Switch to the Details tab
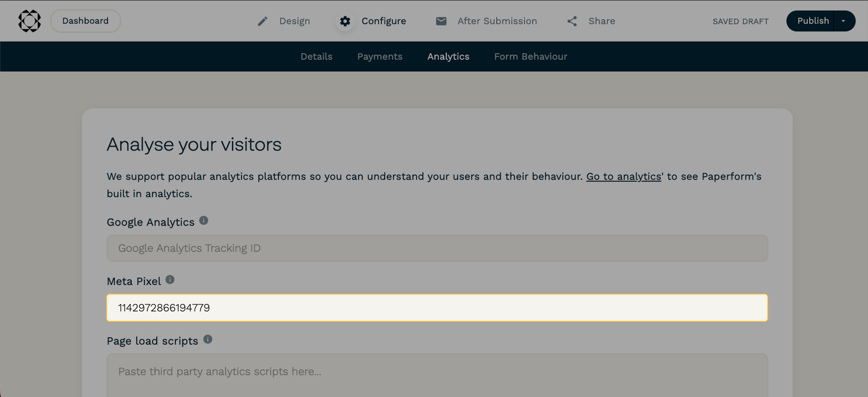Viewport: 868px width, 397px height. coord(316,56)
